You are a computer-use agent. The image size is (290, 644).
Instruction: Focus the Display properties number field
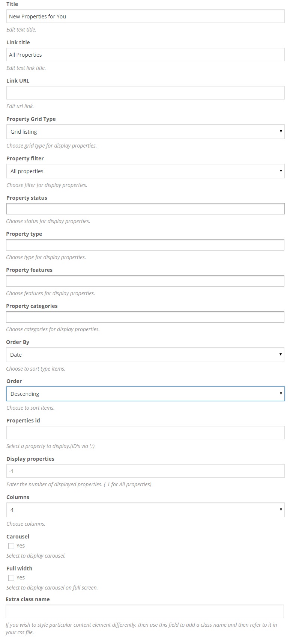pyautogui.click(x=145, y=471)
